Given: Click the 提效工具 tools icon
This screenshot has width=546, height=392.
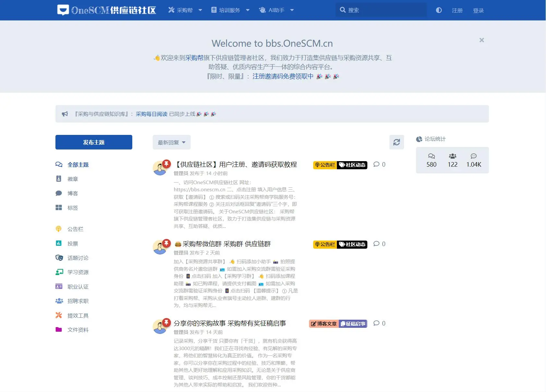Looking at the screenshot, I should tap(59, 315).
